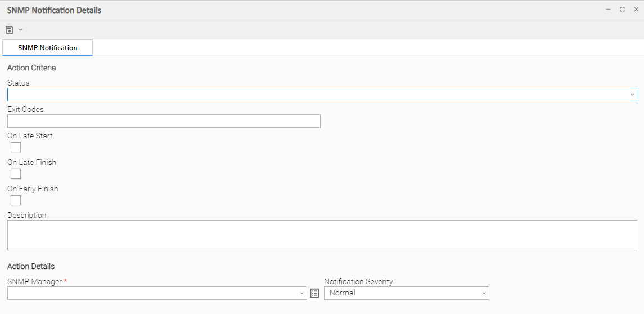Image resolution: width=644 pixels, height=314 pixels.
Task: Open the Notification Severity dropdown
Action: pyautogui.click(x=484, y=293)
